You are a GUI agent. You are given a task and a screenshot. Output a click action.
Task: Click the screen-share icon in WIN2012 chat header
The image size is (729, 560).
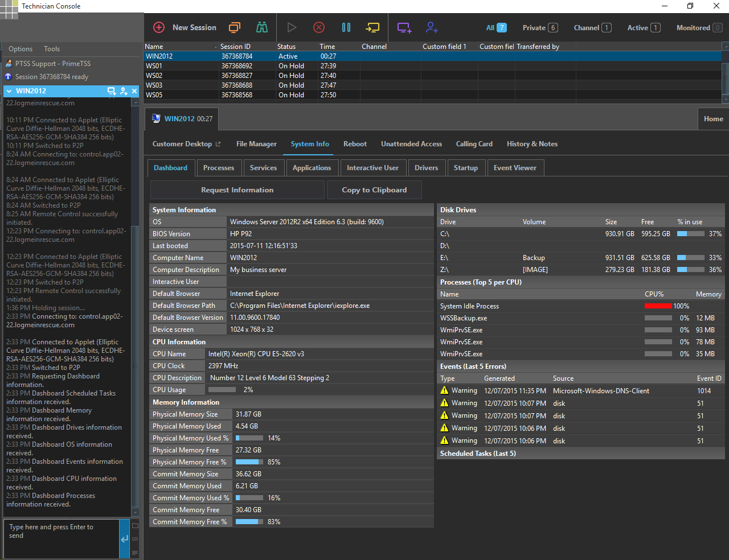pos(112,91)
